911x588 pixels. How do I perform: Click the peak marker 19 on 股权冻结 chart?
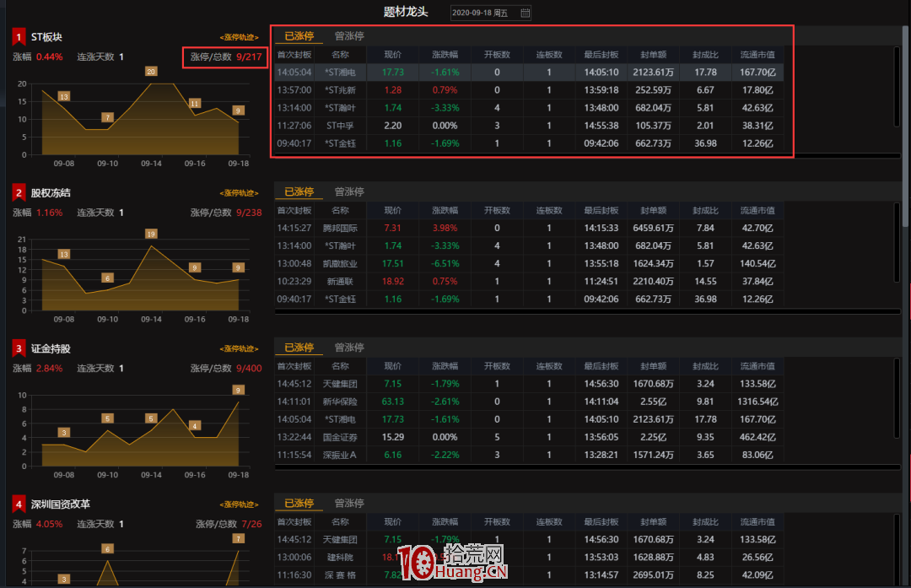151,235
